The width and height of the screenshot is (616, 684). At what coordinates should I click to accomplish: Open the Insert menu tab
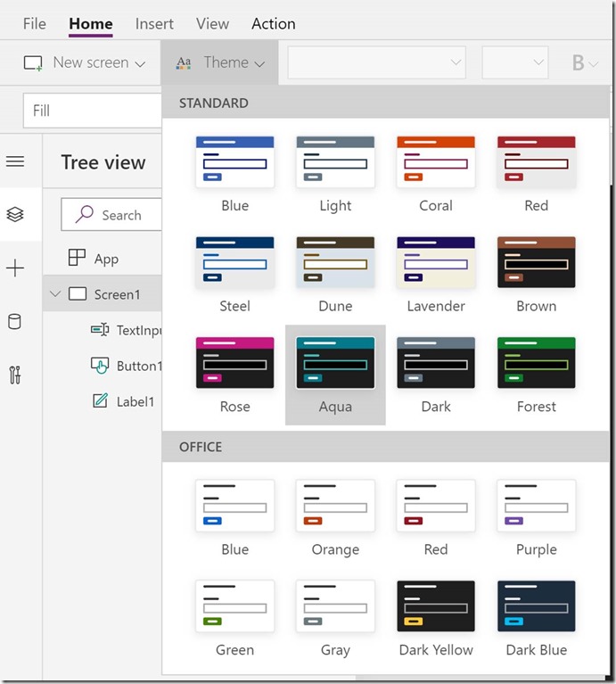point(154,24)
